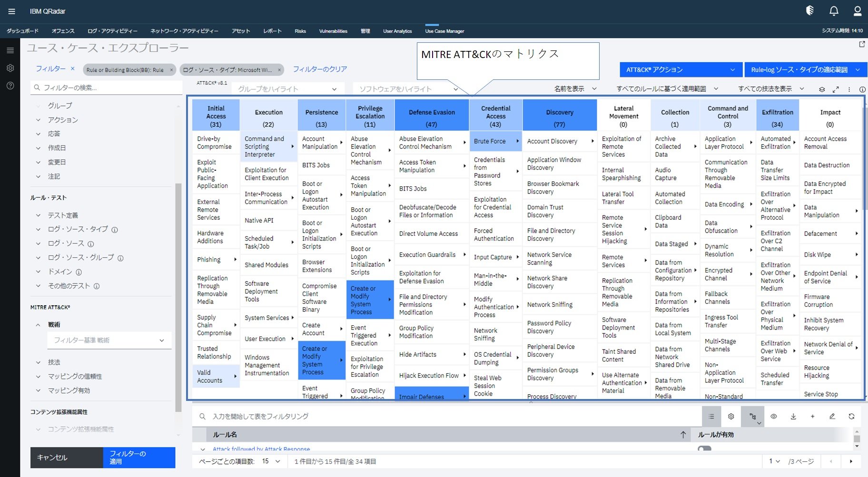Open the shield security icon in header
Viewport: 868px width, 477px height.
810,10
